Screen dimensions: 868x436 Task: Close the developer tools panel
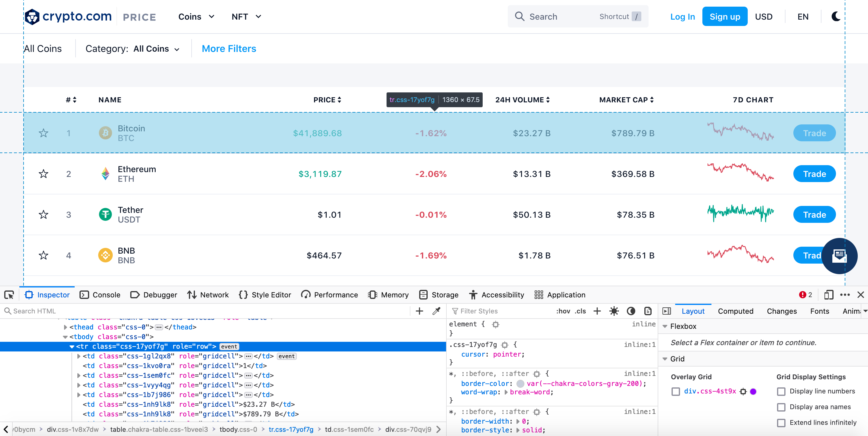pyautogui.click(x=860, y=295)
